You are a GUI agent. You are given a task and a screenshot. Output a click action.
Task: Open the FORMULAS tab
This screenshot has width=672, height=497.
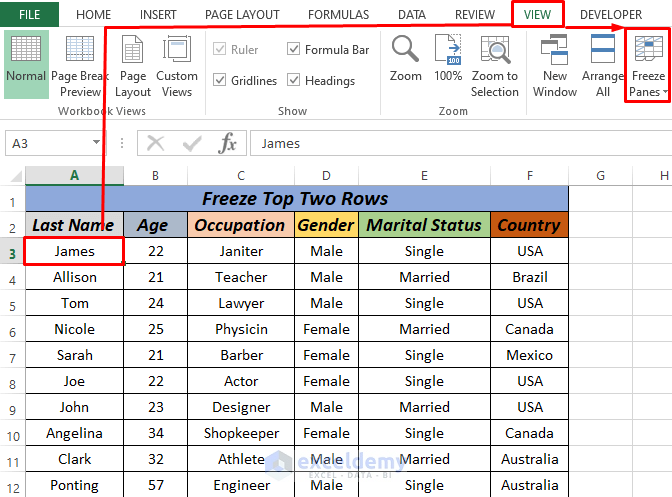tap(338, 15)
